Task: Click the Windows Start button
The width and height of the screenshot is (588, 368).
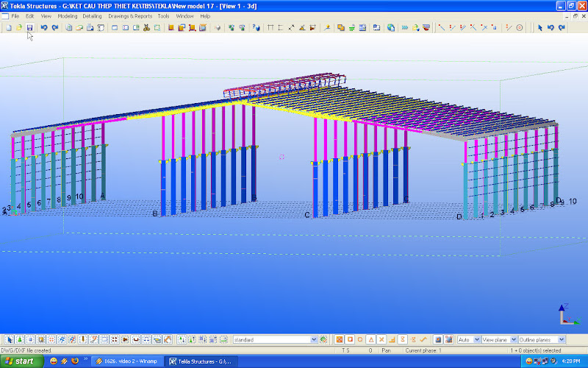Action: [20, 361]
